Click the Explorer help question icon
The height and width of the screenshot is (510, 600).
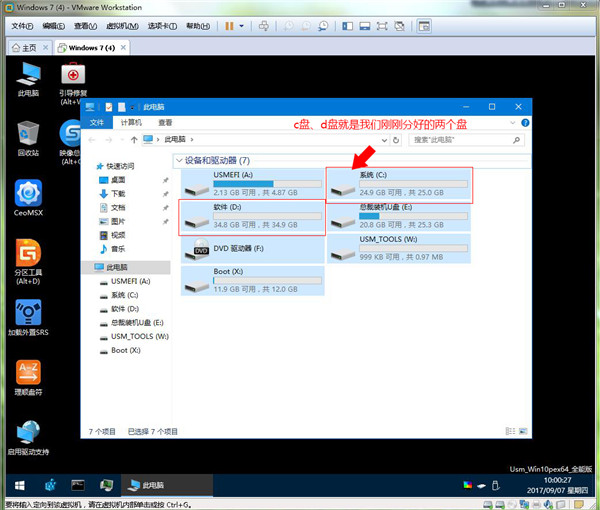tap(525, 123)
